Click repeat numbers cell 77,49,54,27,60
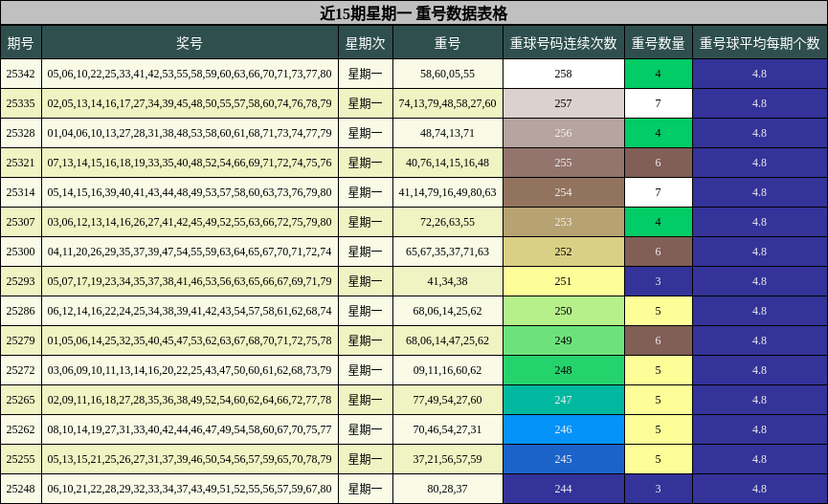828x504 pixels. tap(448, 400)
